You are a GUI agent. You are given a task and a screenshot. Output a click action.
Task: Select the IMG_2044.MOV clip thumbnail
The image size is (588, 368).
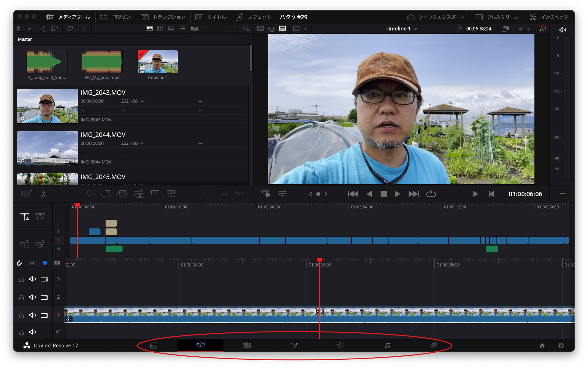47,148
